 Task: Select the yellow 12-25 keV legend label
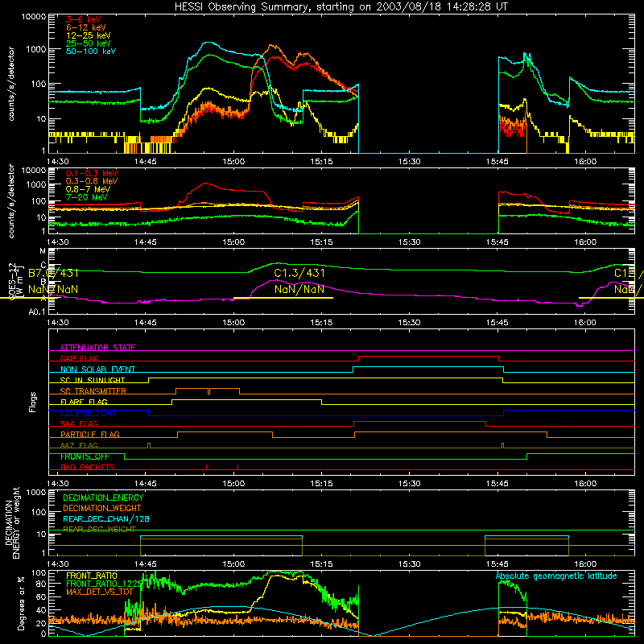89,35
